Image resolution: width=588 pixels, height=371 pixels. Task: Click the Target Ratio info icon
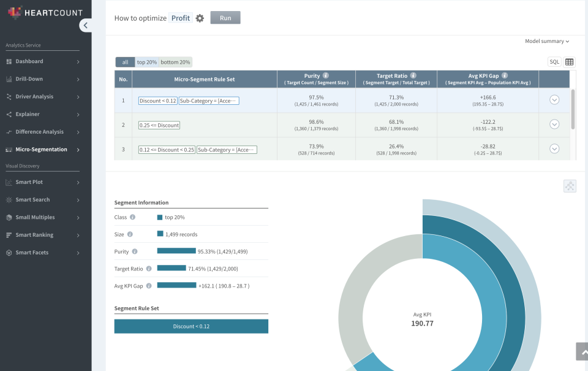pyautogui.click(x=413, y=75)
